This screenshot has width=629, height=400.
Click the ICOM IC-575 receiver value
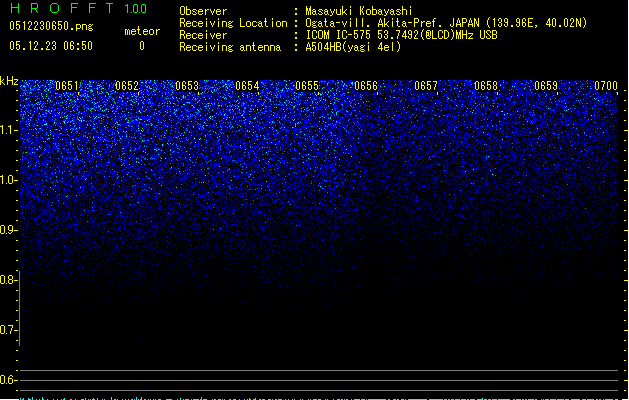(x=402, y=35)
